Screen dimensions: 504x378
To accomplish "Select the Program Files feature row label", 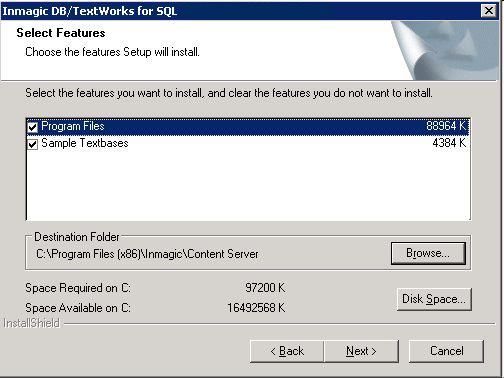I will [x=73, y=126].
